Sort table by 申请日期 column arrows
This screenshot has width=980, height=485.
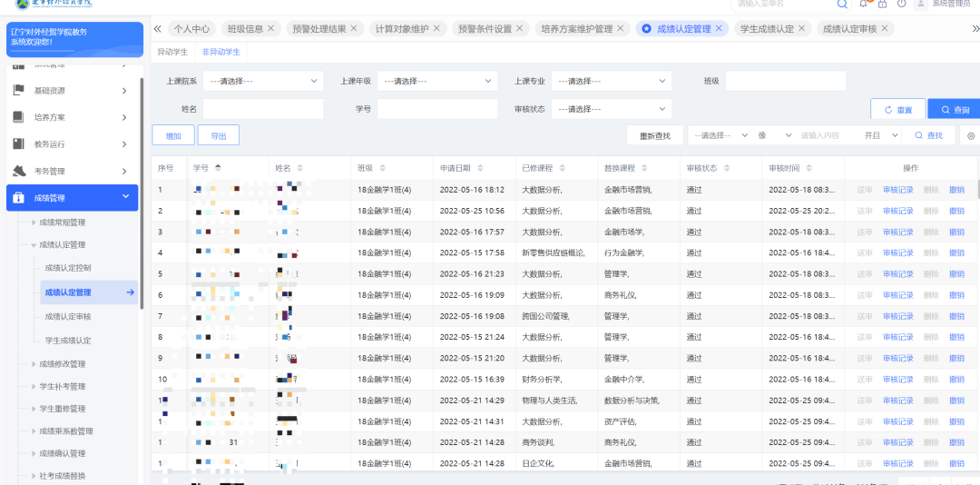click(x=480, y=168)
